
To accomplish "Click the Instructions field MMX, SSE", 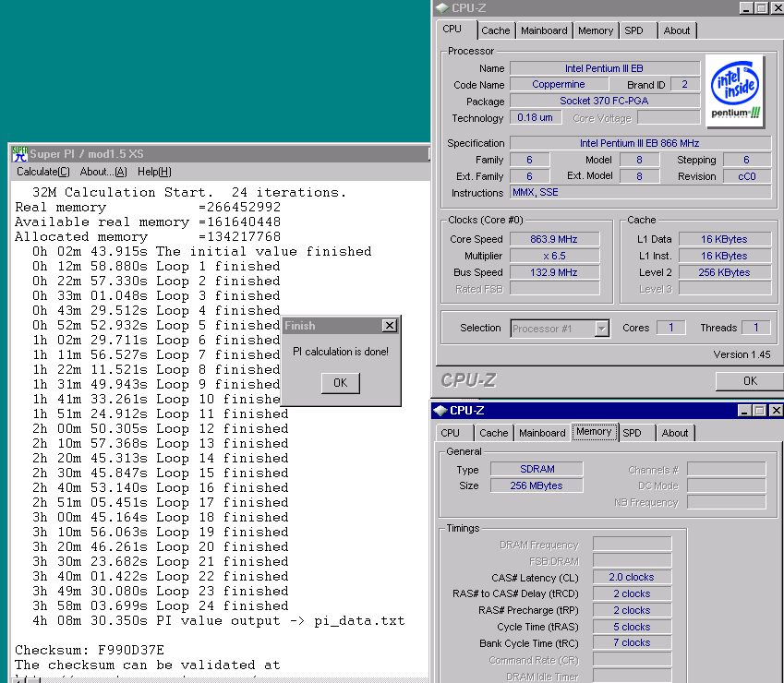I will [640, 192].
